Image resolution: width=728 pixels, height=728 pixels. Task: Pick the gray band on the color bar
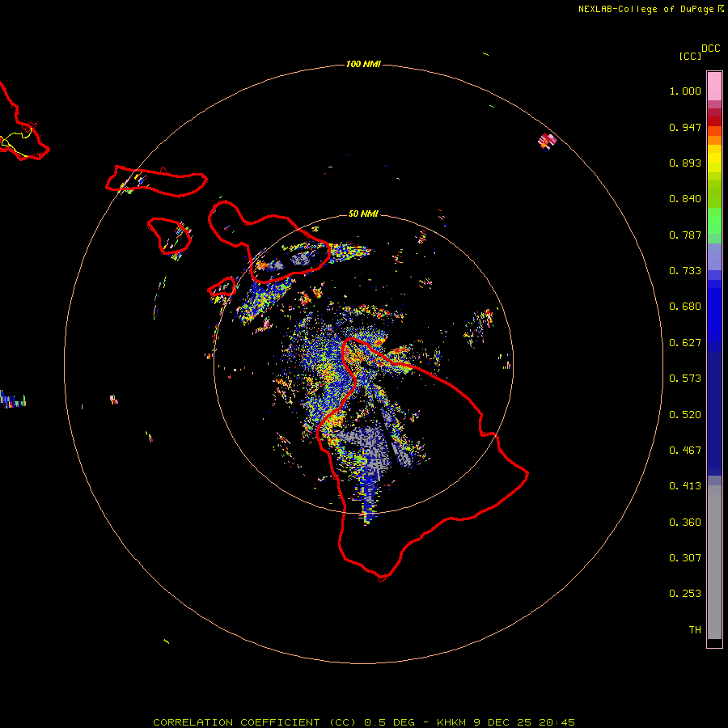pyautogui.click(x=714, y=562)
